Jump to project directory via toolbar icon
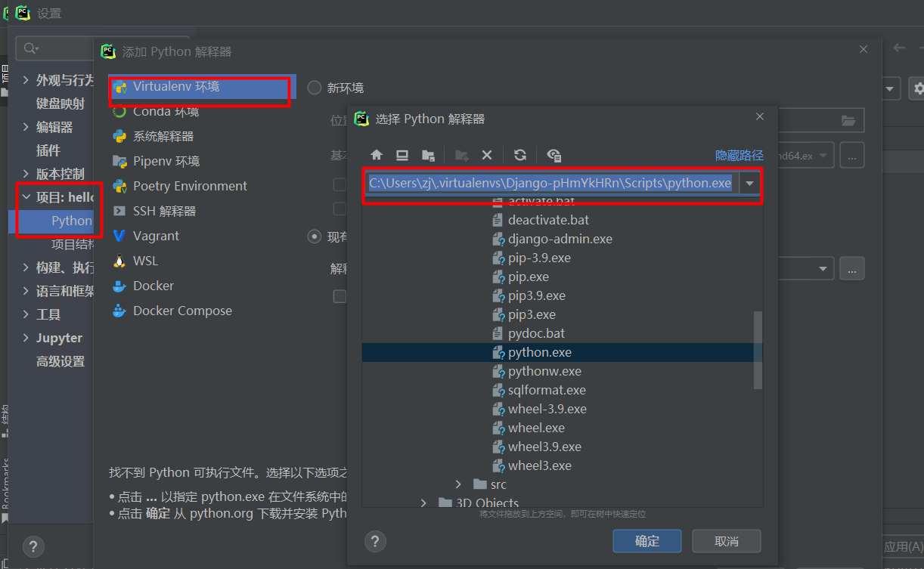The width and height of the screenshot is (924, 569). [428, 155]
